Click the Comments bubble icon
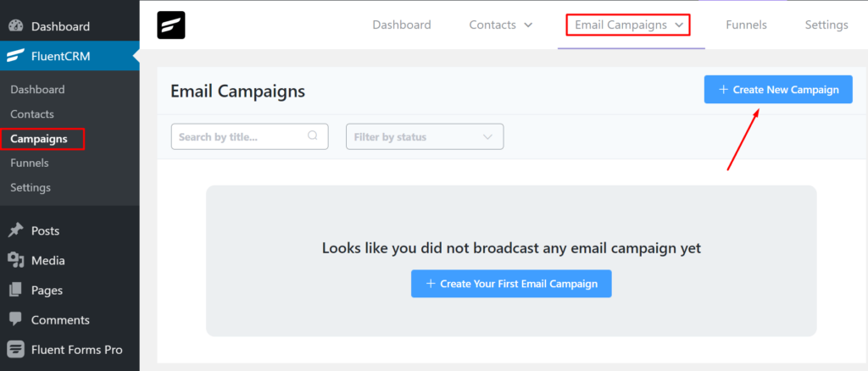This screenshot has width=868, height=371. click(16, 319)
